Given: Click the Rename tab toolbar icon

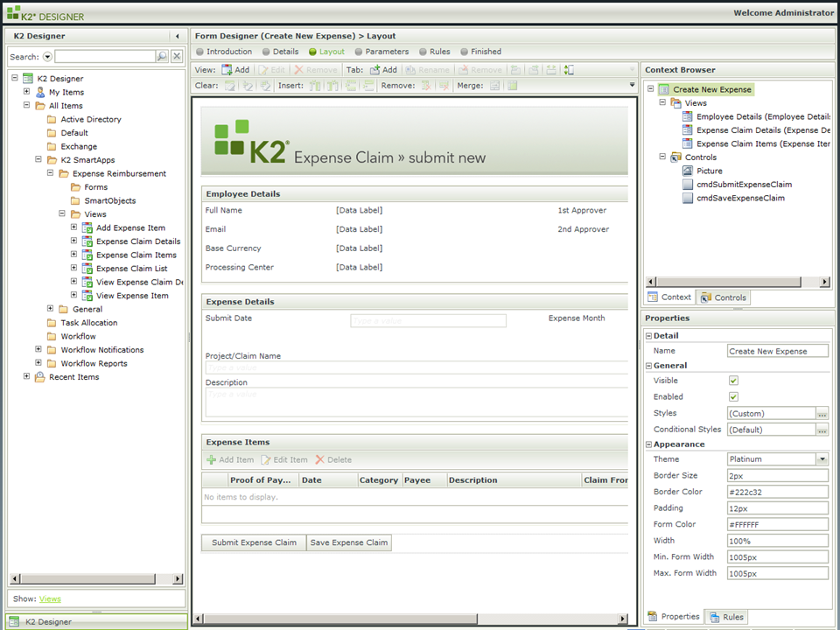Looking at the screenshot, I should tap(410, 70).
